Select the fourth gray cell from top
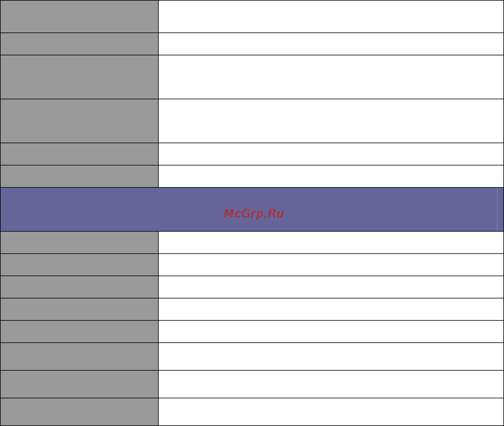The width and height of the screenshot is (504, 426). pos(79,121)
